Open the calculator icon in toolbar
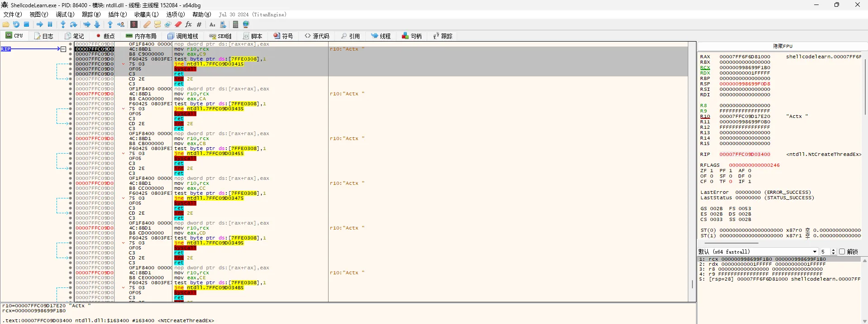 (235, 24)
